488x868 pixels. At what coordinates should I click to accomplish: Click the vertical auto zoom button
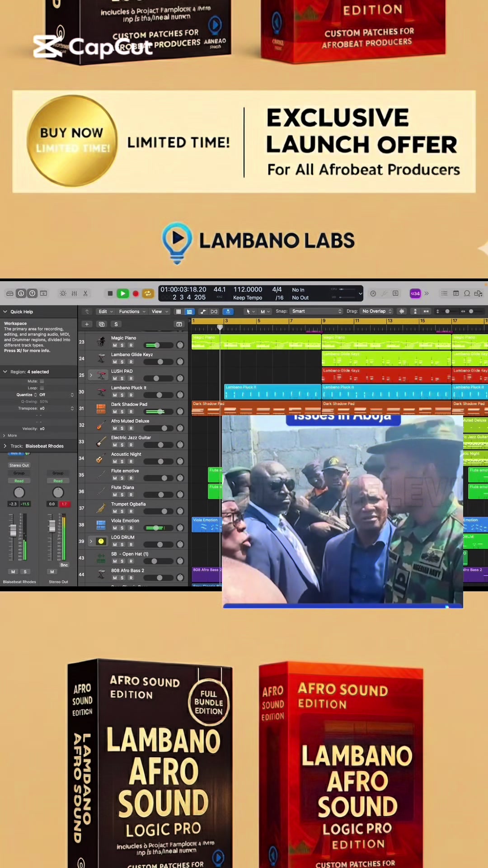[415, 311]
